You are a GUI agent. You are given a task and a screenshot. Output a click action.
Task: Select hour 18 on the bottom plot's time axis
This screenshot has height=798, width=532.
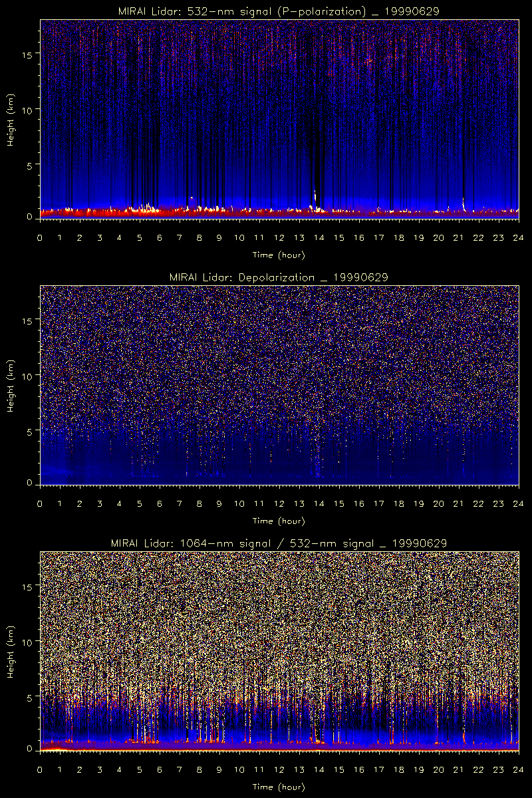[x=398, y=769]
